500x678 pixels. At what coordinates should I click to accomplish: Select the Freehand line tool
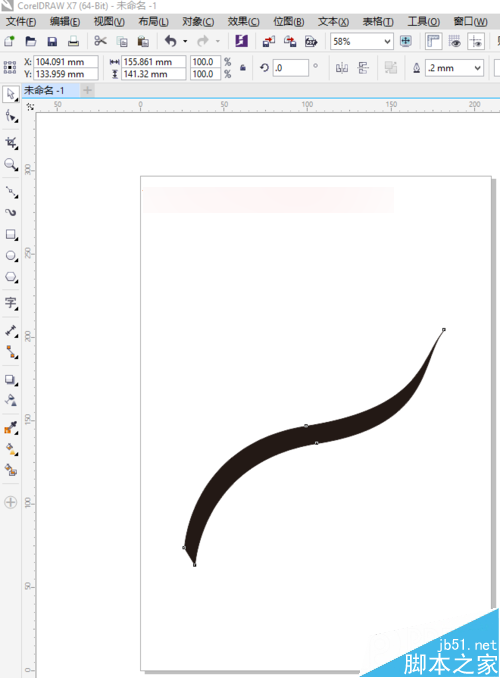(11, 192)
